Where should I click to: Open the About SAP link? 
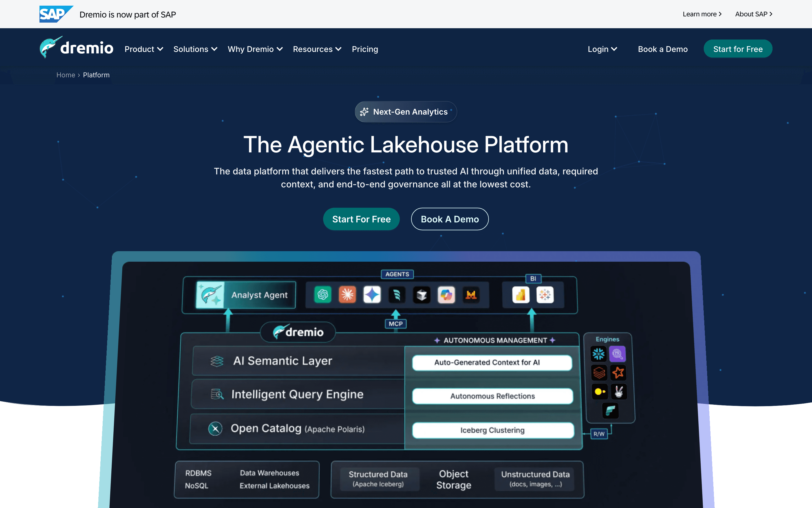(x=754, y=14)
